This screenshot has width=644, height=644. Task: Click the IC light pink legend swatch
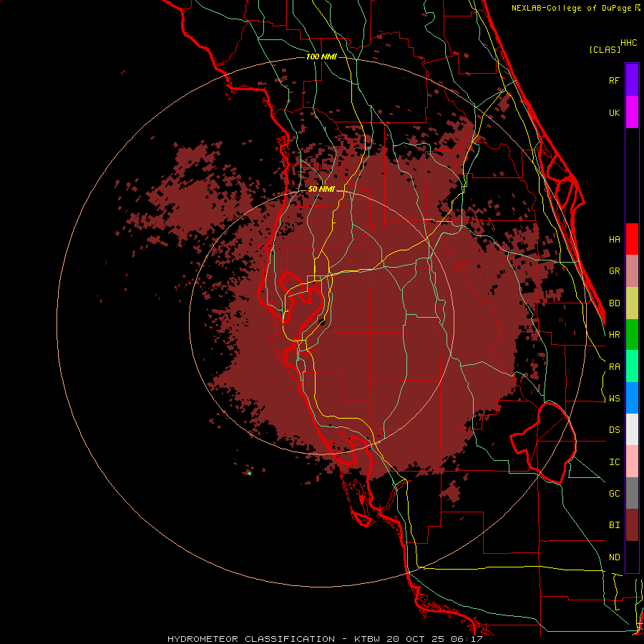[632, 462]
